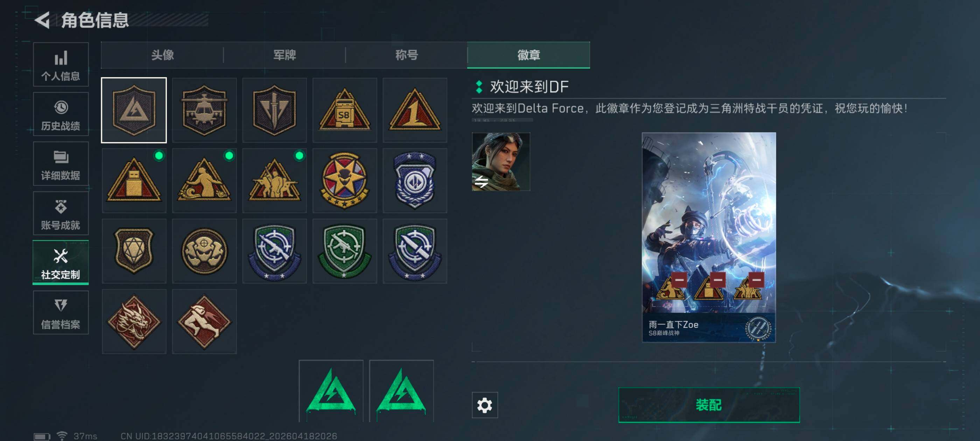
Task: Swap operator using the portrait thumbnail
Action: coord(500,162)
